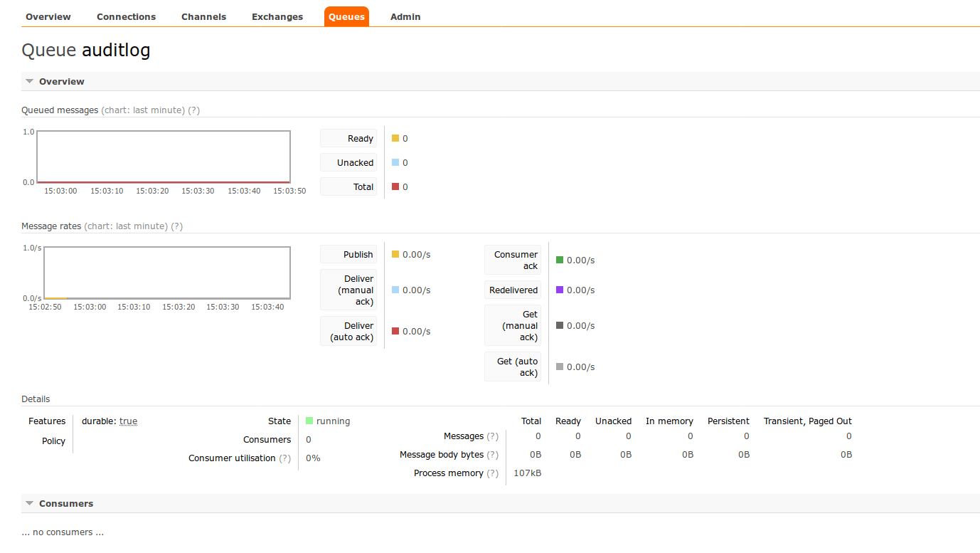Toggle the Get (manual ack) button
Viewport: 980px width, 553px height.
(513, 325)
